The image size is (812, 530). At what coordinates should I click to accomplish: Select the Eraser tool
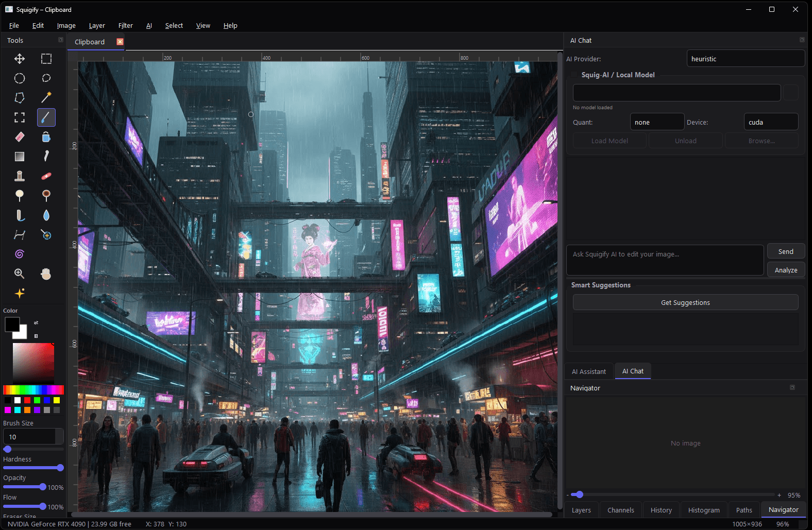[20, 137]
